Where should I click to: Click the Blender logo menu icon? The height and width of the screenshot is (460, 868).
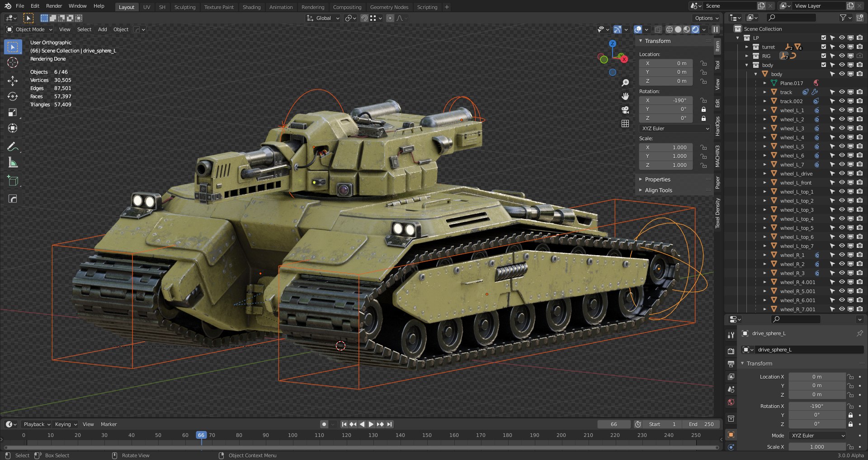pyautogui.click(x=8, y=6)
